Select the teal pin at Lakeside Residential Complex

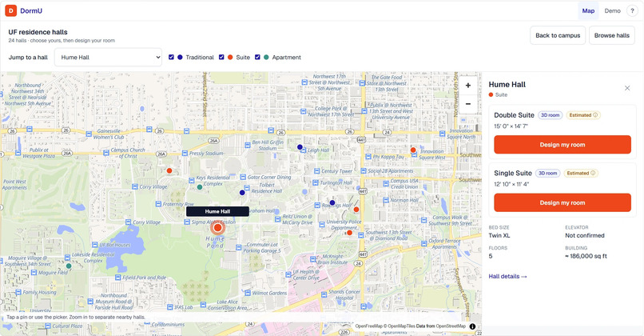point(69,266)
